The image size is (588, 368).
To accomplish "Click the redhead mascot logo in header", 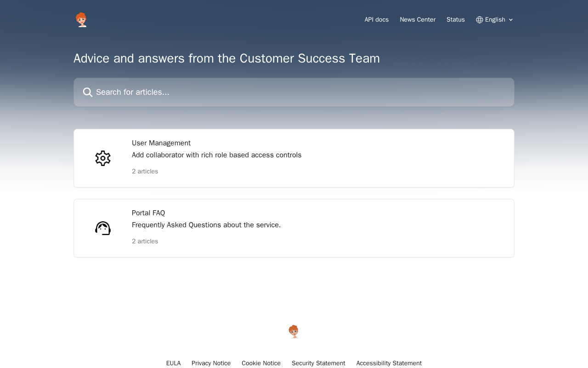I will (81, 20).
